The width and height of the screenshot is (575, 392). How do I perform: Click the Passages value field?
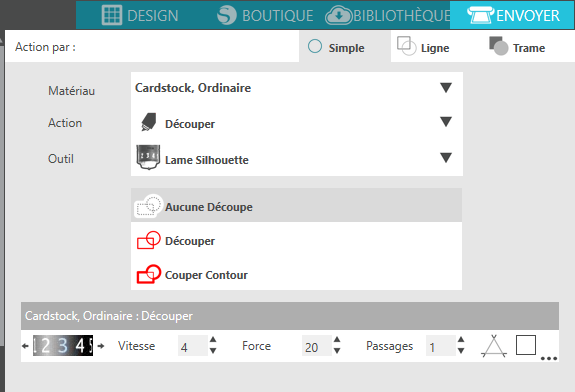(440, 346)
